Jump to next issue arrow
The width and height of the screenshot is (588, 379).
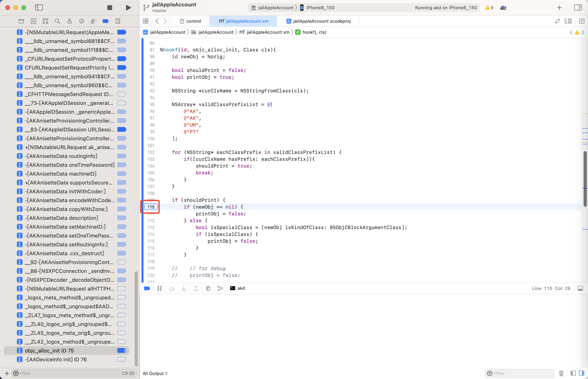click(583, 32)
